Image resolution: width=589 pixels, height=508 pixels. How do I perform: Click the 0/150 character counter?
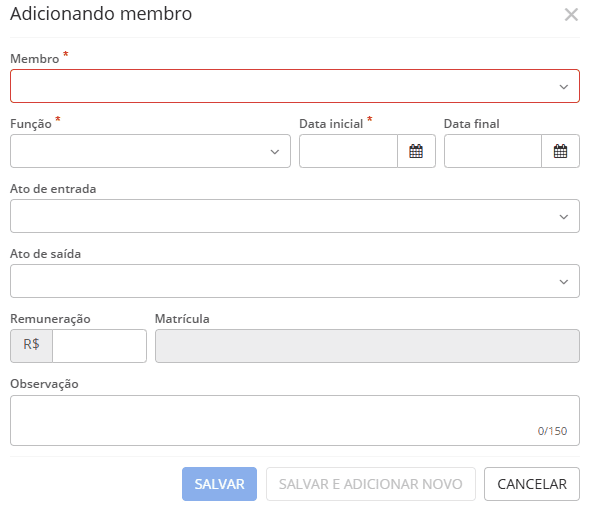coord(552,431)
